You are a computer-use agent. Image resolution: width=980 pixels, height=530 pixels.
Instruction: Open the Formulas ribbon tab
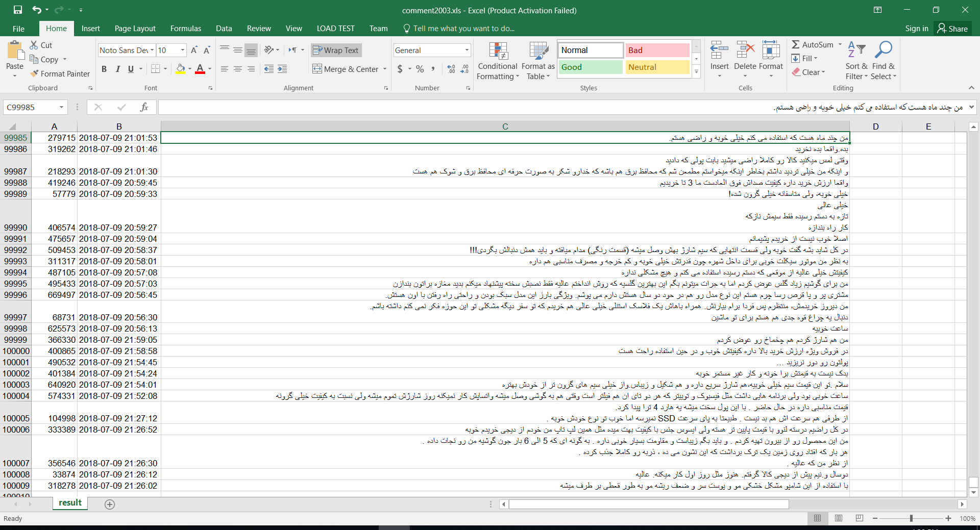[185, 29]
